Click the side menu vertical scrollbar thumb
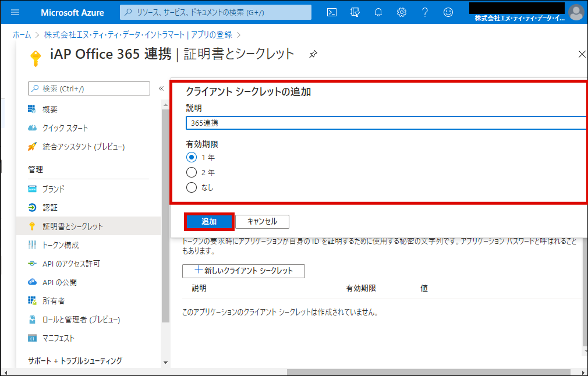This screenshot has height=376, width=588. coord(165,215)
